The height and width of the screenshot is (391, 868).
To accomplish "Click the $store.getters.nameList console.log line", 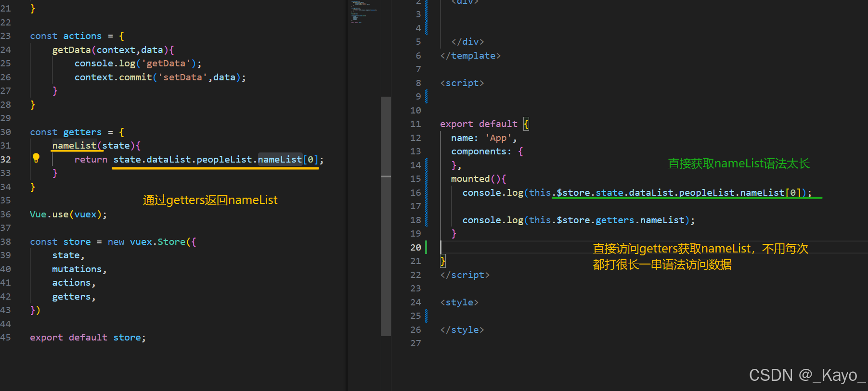I will pos(579,220).
